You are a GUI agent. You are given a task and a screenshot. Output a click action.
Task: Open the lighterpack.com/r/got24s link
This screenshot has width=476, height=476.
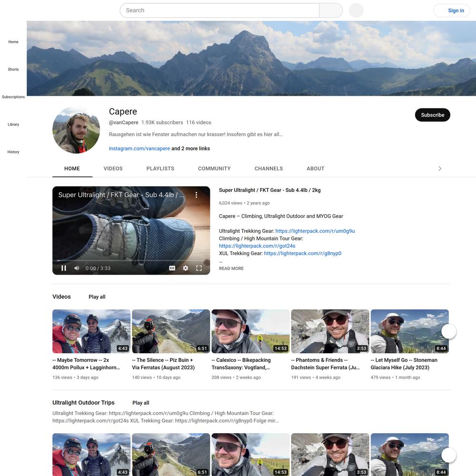pyautogui.click(x=257, y=246)
